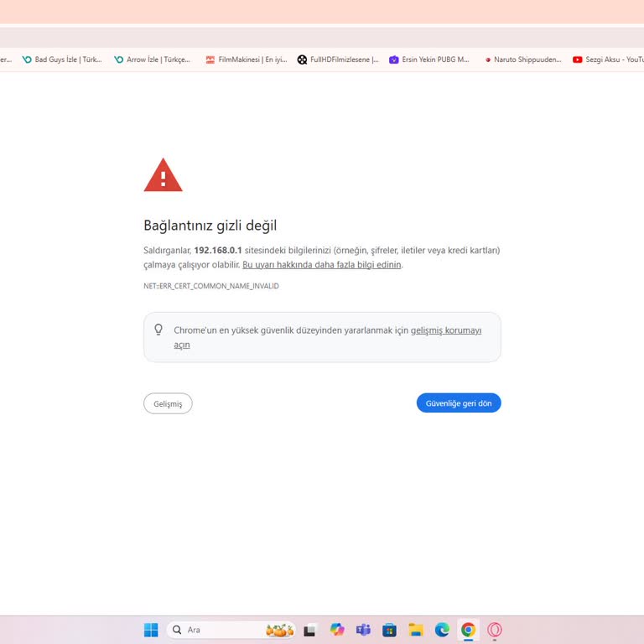The height and width of the screenshot is (644, 644).
Task: Open the Naruto Shippuuden bookmark
Action: (x=522, y=60)
